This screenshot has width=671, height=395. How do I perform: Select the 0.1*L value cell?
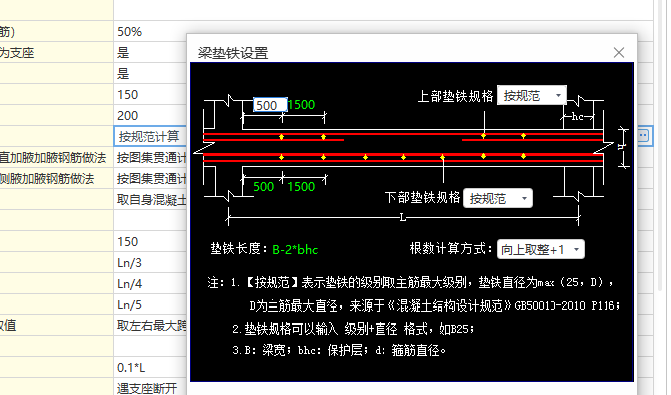pos(150,367)
